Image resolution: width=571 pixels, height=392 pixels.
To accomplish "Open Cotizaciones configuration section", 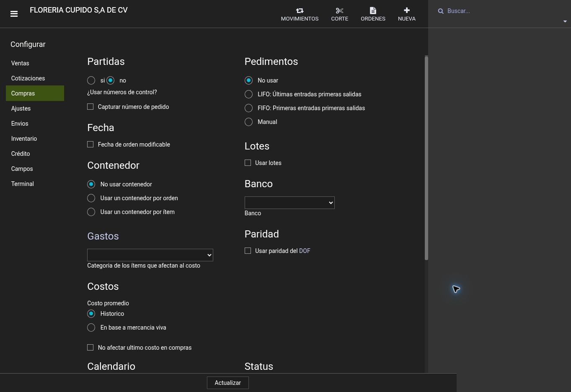I will point(35,78).
